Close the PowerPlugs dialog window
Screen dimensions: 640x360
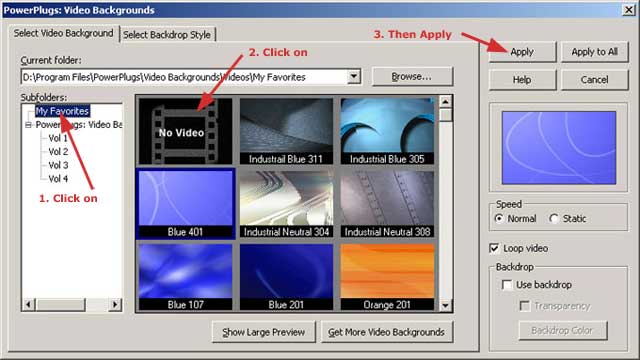point(629,10)
